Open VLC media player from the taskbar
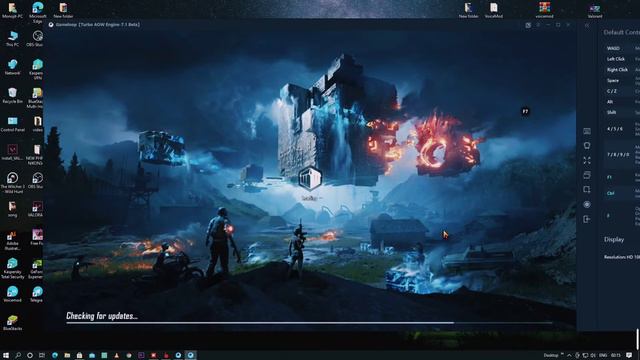640x360 pixels. [116, 356]
